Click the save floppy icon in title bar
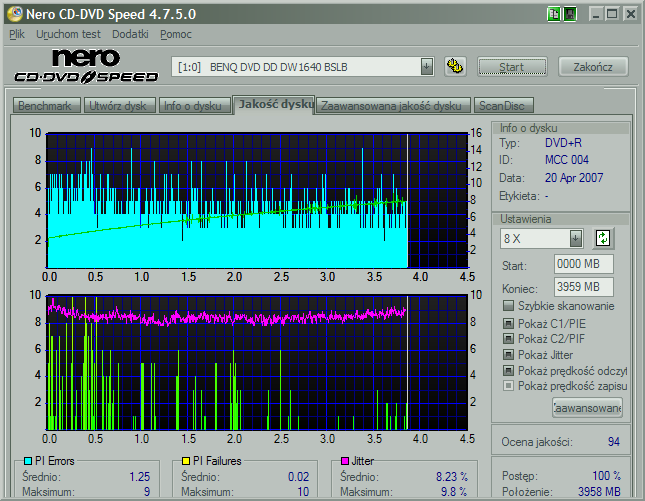Screen dimensions: 645x501 pyautogui.click(x=570, y=14)
